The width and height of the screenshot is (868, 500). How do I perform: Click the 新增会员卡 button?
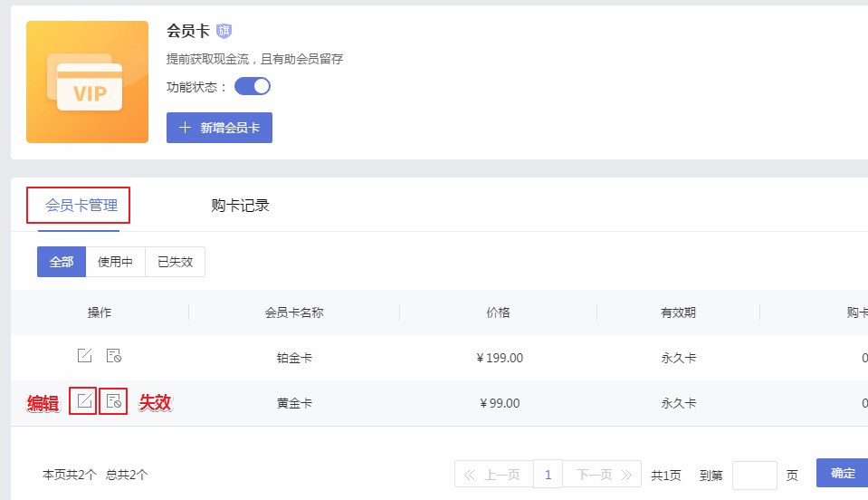[x=219, y=128]
